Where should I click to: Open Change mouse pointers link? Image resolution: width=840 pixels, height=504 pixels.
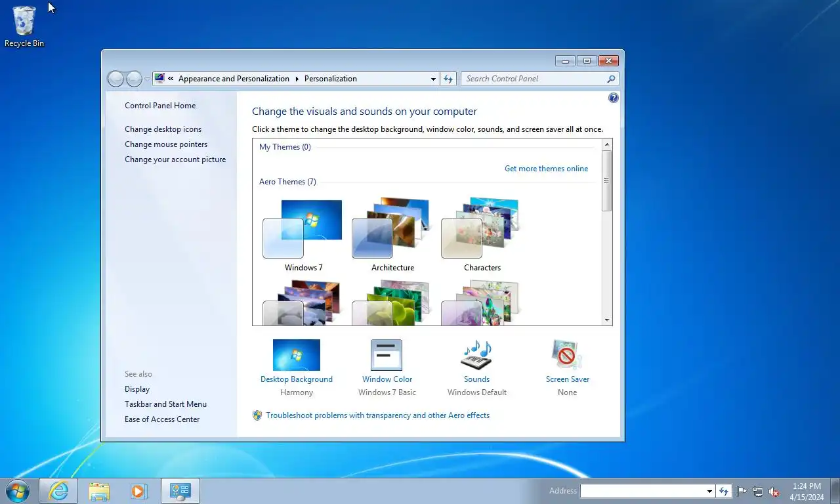tap(166, 144)
